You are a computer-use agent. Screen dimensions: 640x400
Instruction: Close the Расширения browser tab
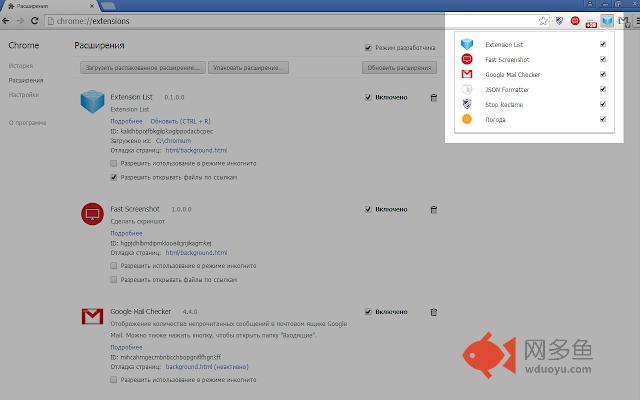[92, 6]
